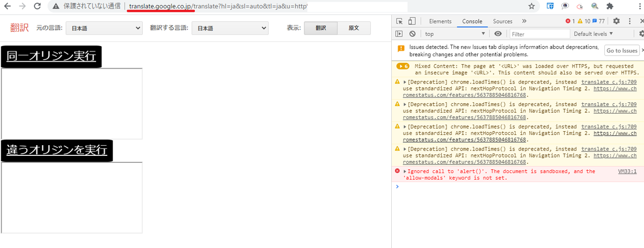Open the first translate_c.js:709 source link
Image resolution: width=644 pixels, height=248 pixels.
(x=609, y=82)
